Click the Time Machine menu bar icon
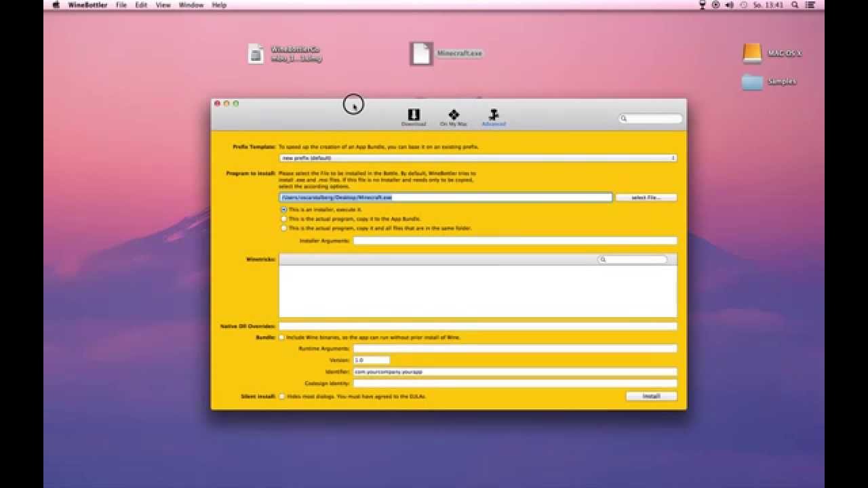 (x=744, y=5)
